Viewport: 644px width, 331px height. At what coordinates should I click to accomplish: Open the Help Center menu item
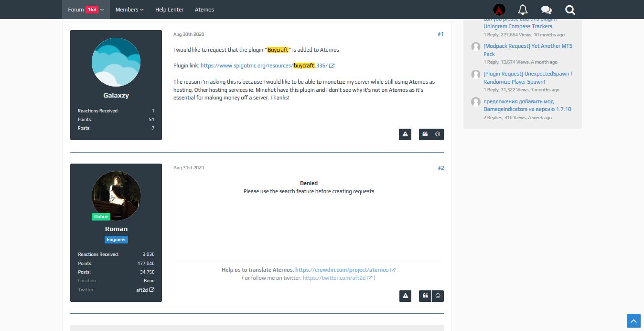tap(169, 10)
